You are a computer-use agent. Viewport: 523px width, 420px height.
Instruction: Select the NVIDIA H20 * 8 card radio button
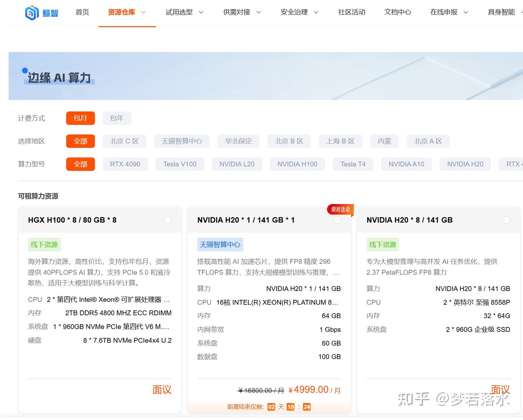click(x=506, y=220)
